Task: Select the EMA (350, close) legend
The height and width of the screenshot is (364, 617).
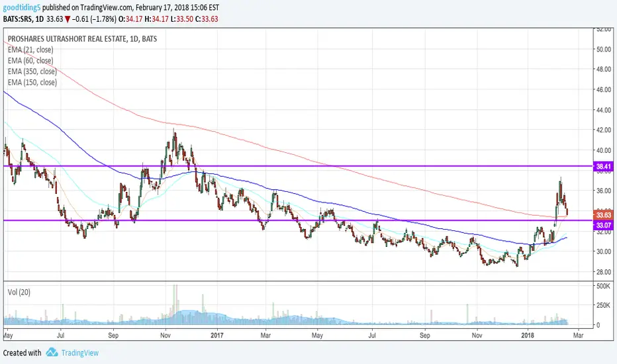Action: (x=32, y=71)
